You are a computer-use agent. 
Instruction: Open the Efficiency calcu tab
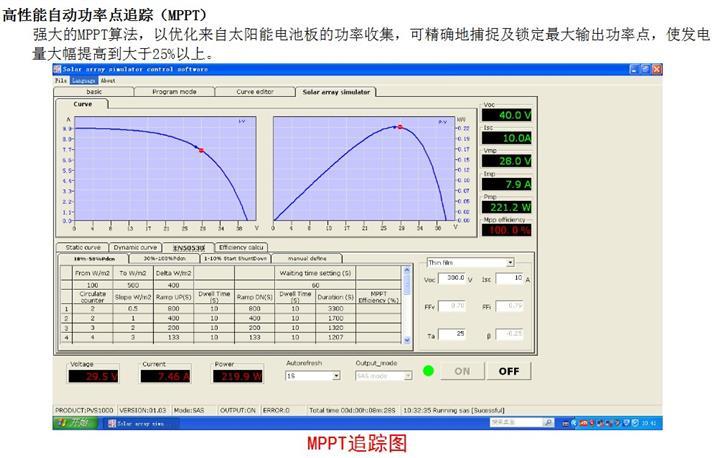(x=241, y=247)
